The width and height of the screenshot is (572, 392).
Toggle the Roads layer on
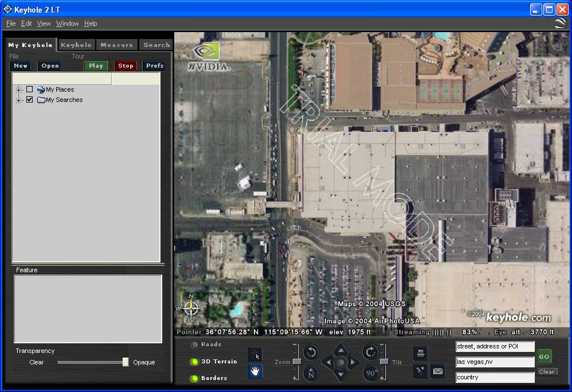tap(194, 344)
